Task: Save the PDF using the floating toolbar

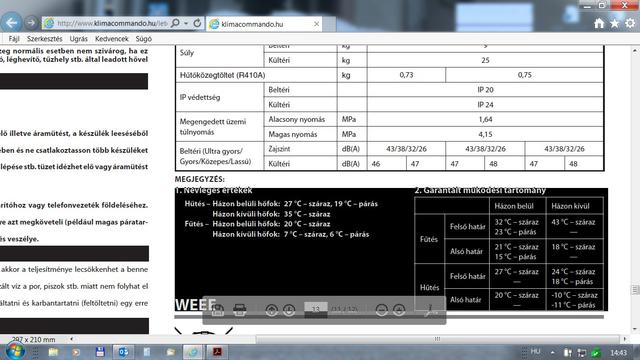Action: coord(218,310)
